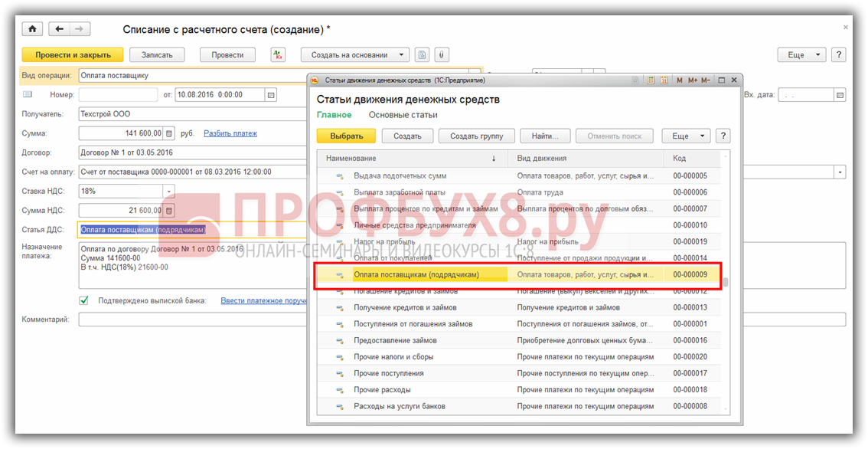The height and width of the screenshot is (449, 868).
Task: Open calculator icon in dialog title bar
Action: 651,80
